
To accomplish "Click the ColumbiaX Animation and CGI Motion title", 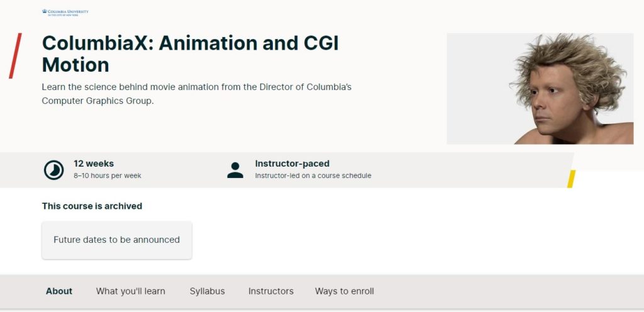I will 190,53.
